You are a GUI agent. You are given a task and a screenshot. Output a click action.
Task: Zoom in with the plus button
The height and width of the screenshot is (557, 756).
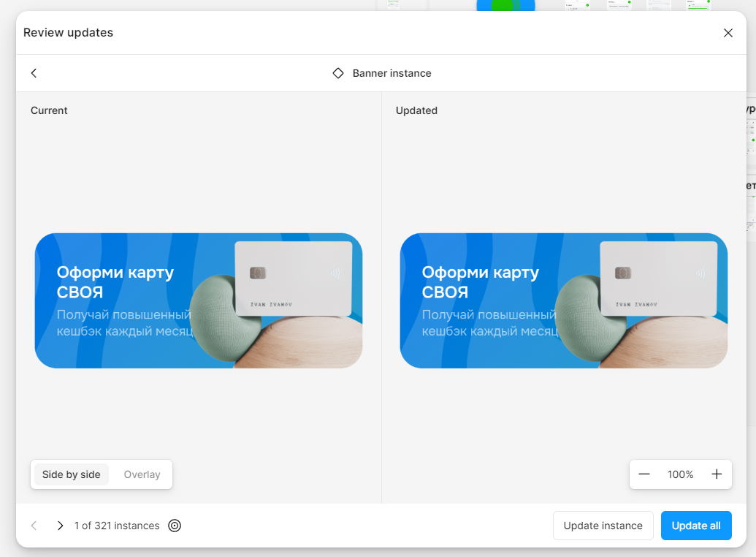[x=717, y=474]
